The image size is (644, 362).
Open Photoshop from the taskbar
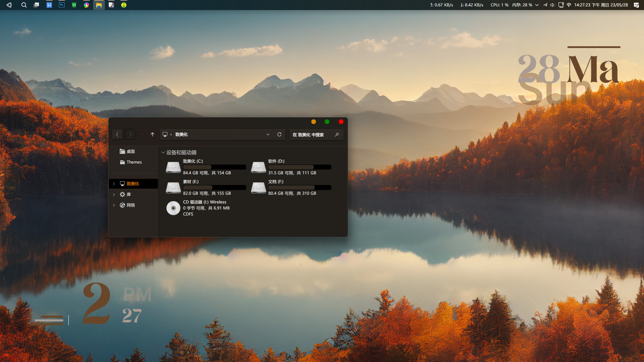pos(62,5)
